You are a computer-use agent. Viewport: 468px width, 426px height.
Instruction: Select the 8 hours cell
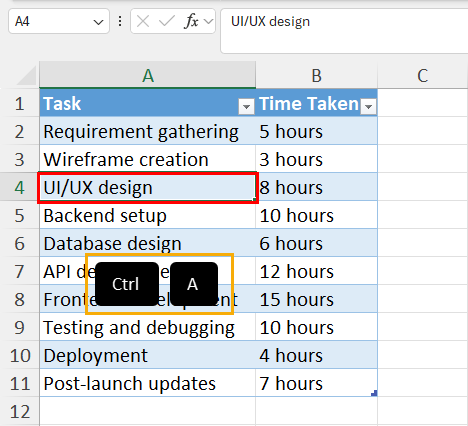[316, 187]
